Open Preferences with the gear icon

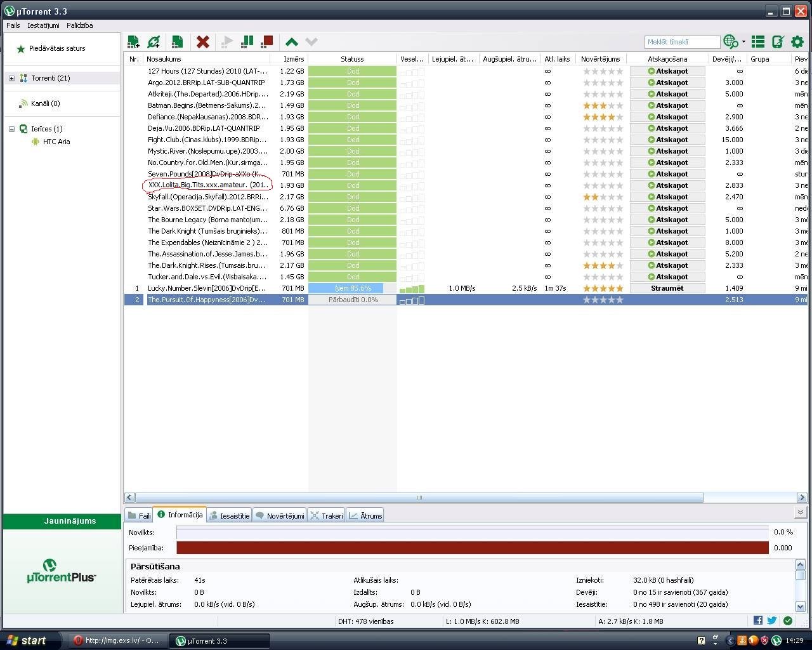[797, 42]
